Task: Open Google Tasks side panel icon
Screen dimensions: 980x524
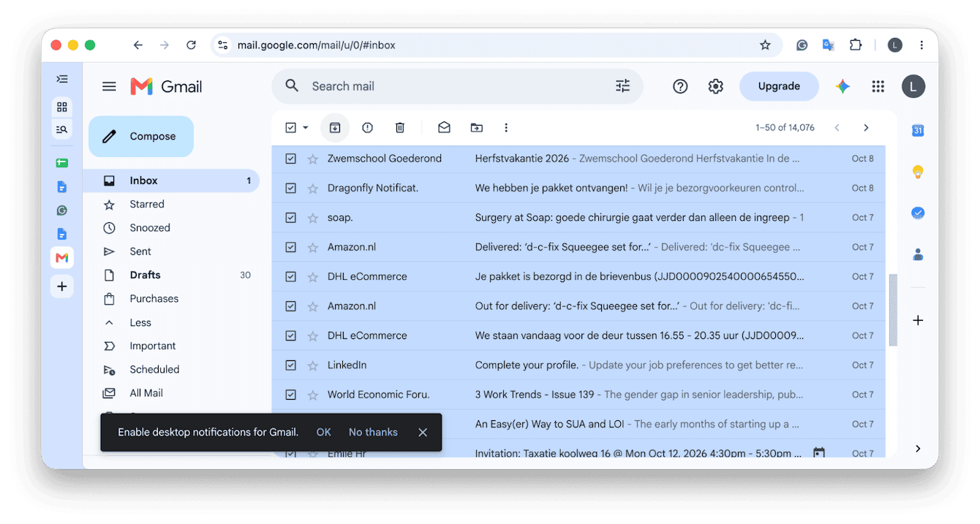Action: point(918,213)
